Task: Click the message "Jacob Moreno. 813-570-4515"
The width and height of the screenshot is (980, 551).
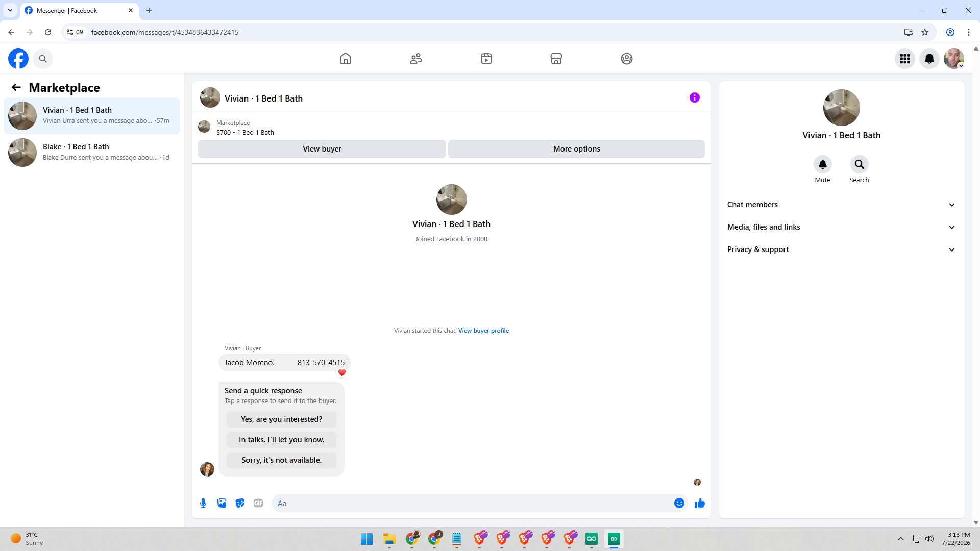Action: tap(284, 363)
